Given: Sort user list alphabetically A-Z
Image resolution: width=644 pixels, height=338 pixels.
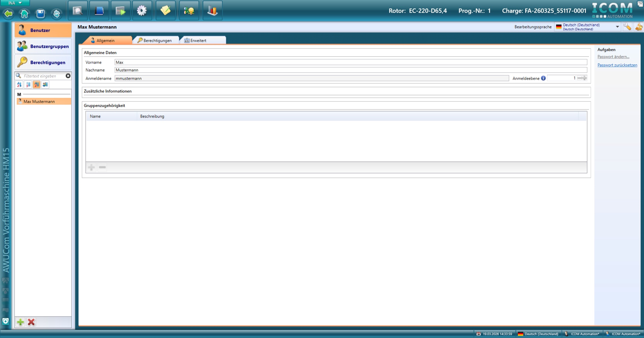Looking at the screenshot, I should point(19,85).
